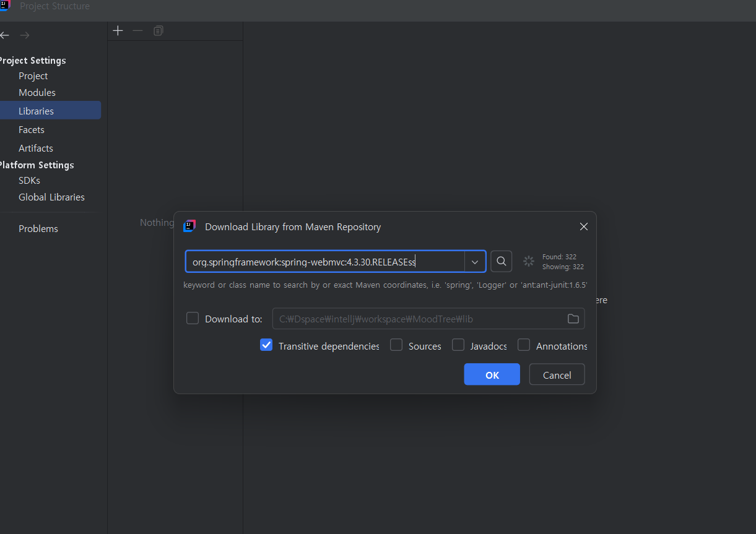The width and height of the screenshot is (756, 534).
Task: Close the Download Library dialog
Action: click(583, 226)
